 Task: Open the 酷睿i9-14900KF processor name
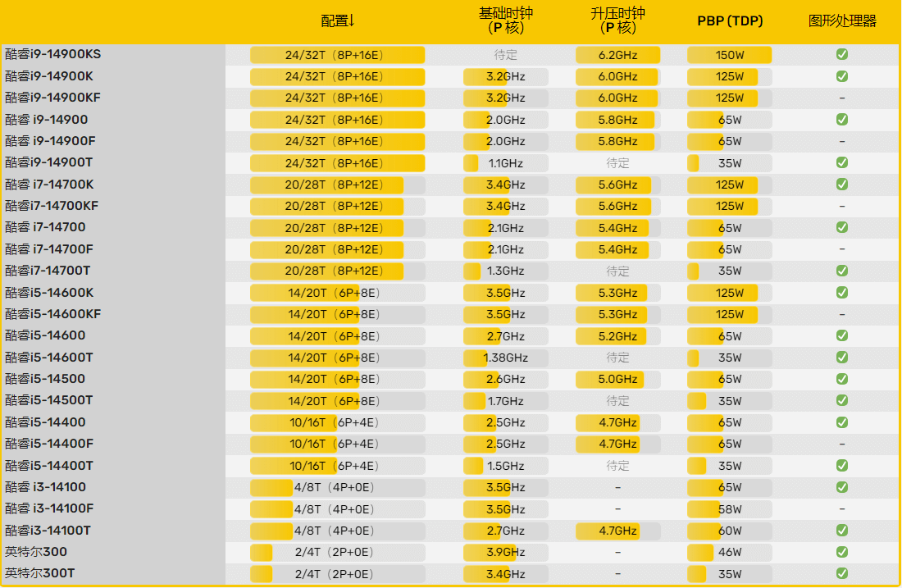(53, 98)
